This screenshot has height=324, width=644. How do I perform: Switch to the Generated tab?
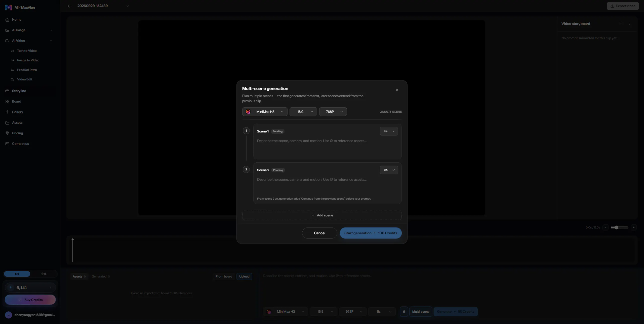101,276
